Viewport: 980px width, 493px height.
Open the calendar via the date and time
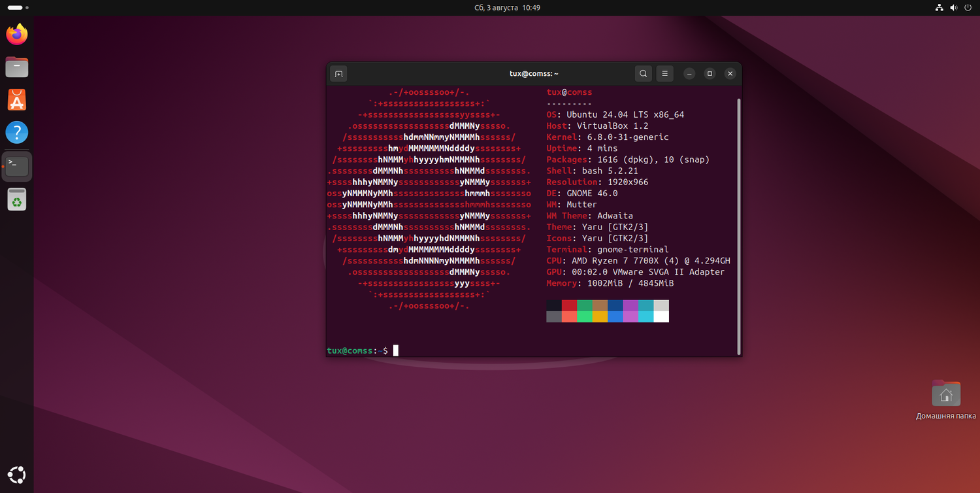tap(507, 8)
